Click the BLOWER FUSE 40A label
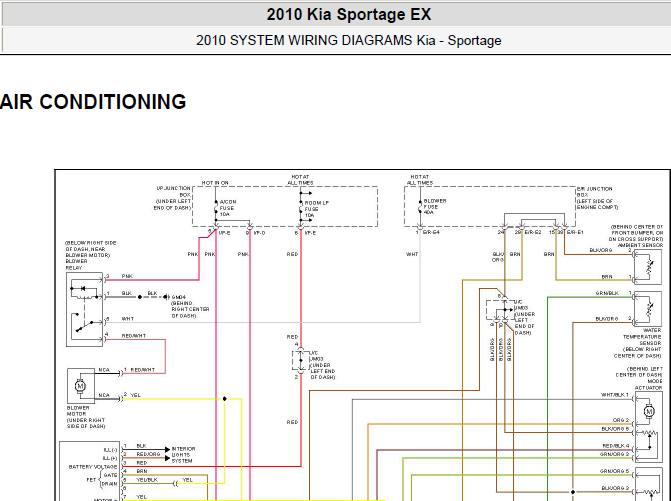 click(435, 206)
